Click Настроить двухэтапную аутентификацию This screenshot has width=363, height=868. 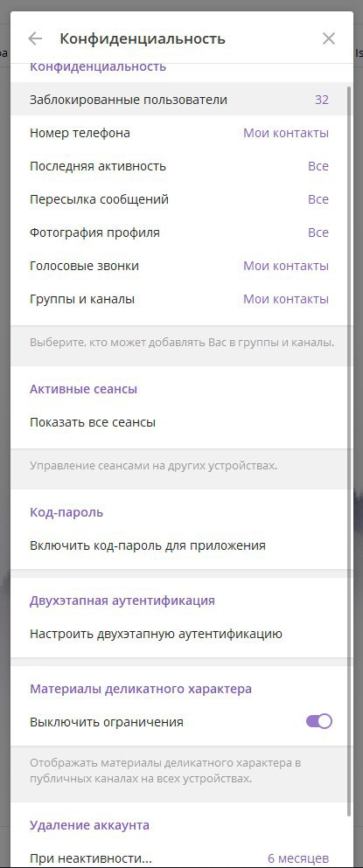pos(181,634)
